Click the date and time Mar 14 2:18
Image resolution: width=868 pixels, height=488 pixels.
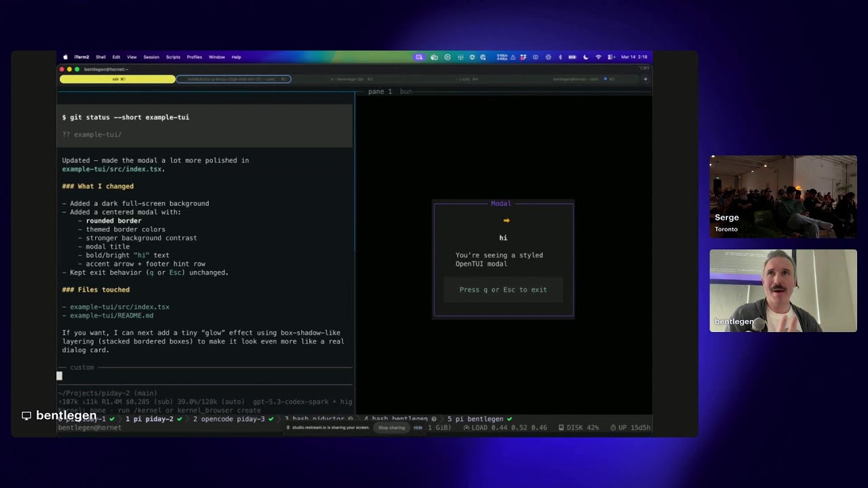pos(634,57)
